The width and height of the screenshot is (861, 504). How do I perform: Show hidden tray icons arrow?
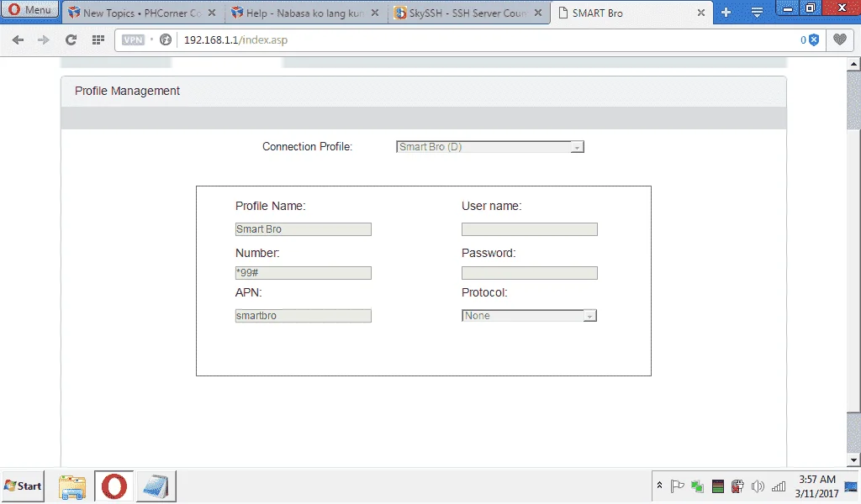pyautogui.click(x=659, y=486)
